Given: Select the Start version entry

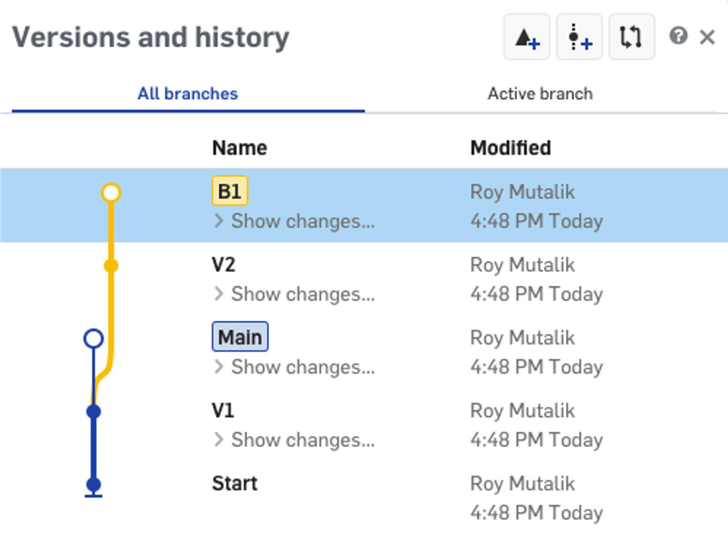Looking at the screenshot, I should click(234, 483).
